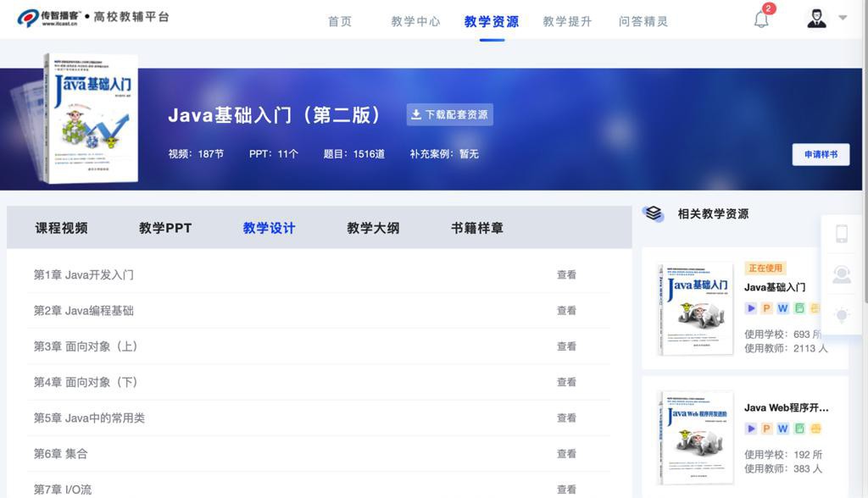Click the PPT icon under Java基础入门
The image size is (868, 498).
click(766, 308)
